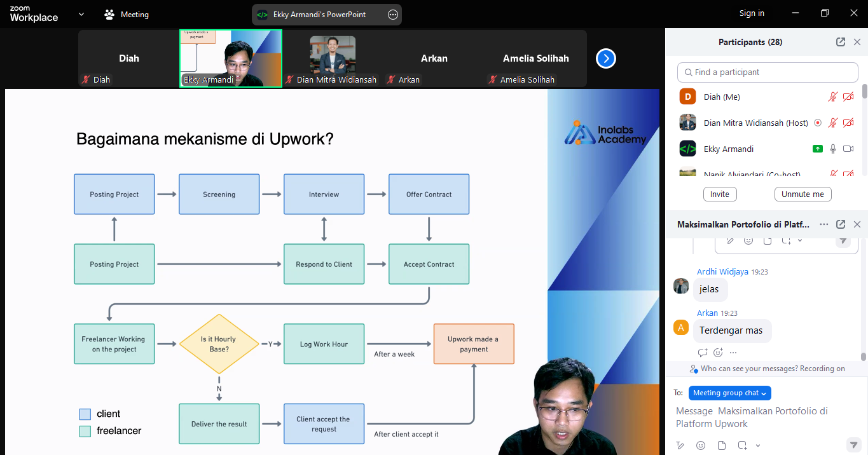The image size is (868, 455).
Task: Click the Participants list scrollbar
Action: coord(864,92)
